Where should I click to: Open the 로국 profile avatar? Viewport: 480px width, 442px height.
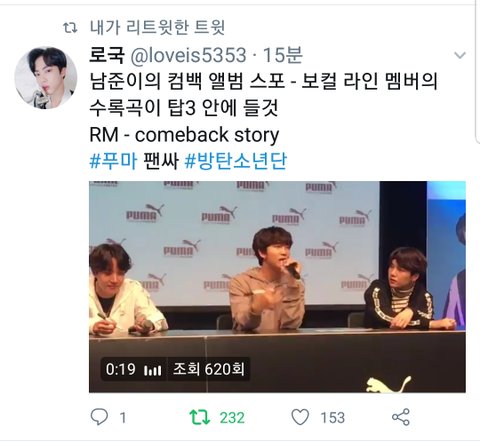(46, 78)
